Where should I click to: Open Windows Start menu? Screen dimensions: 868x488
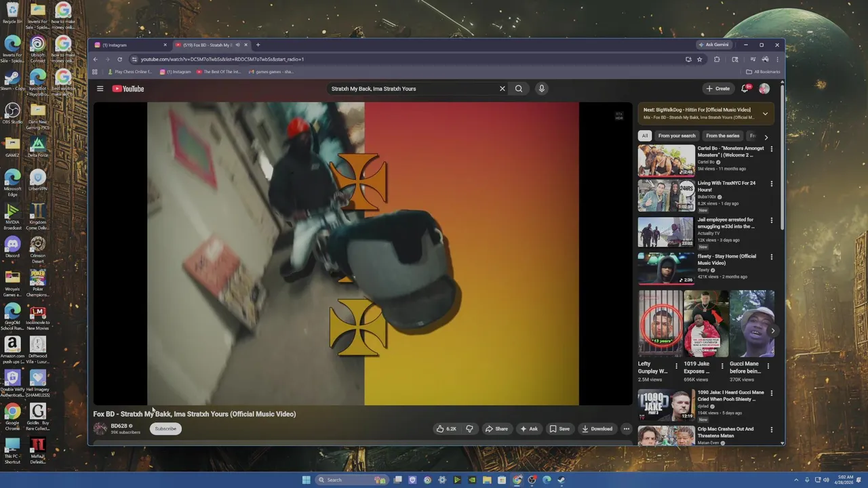pos(306,480)
